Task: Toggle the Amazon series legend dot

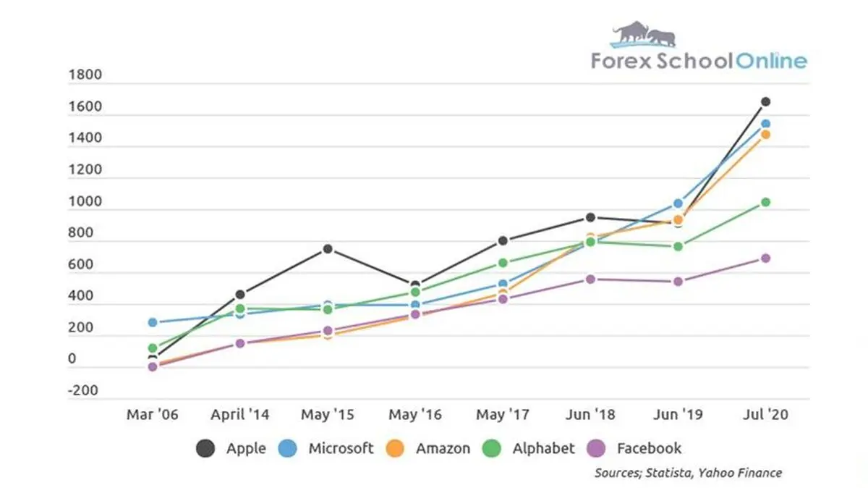Action: (x=395, y=449)
